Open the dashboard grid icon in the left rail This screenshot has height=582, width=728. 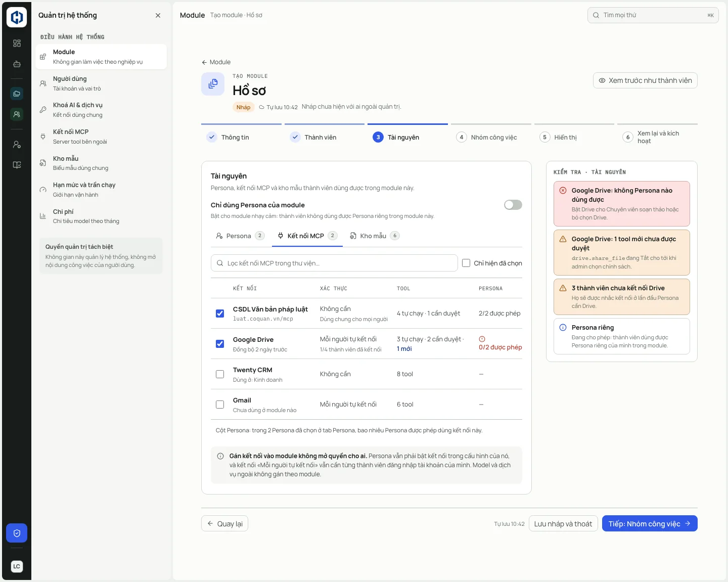pos(17,43)
